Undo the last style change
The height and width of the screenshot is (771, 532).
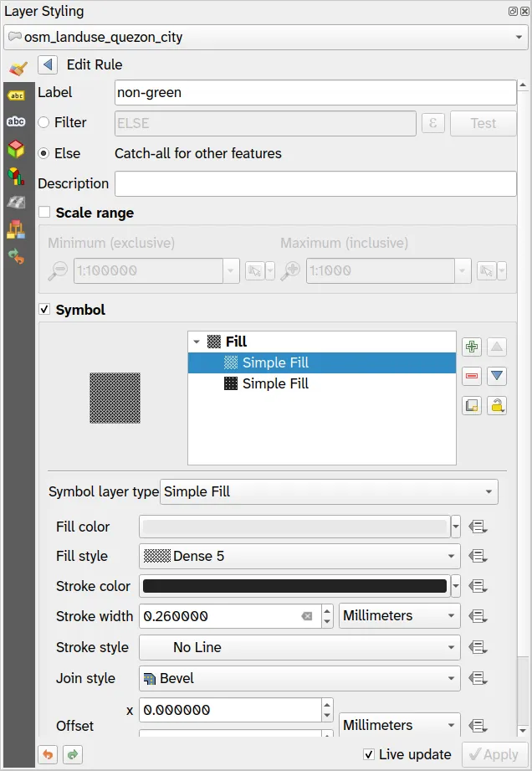click(49, 754)
